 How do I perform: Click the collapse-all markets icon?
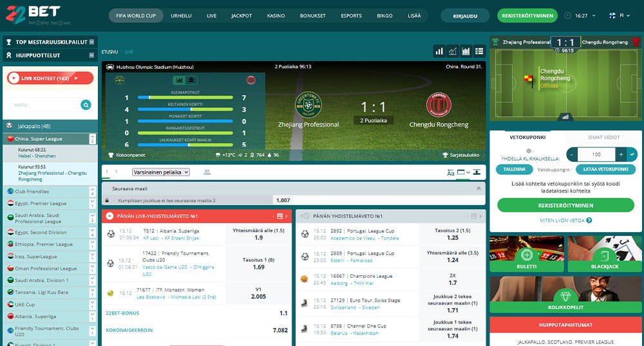click(x=477, y=172)
